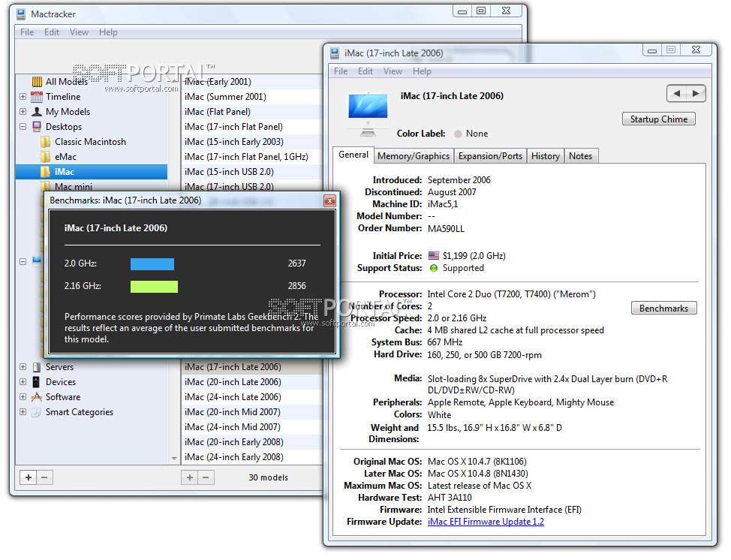Click the selected iMac folder icon
Screen dimensions: 731x560
coord(45,172)
